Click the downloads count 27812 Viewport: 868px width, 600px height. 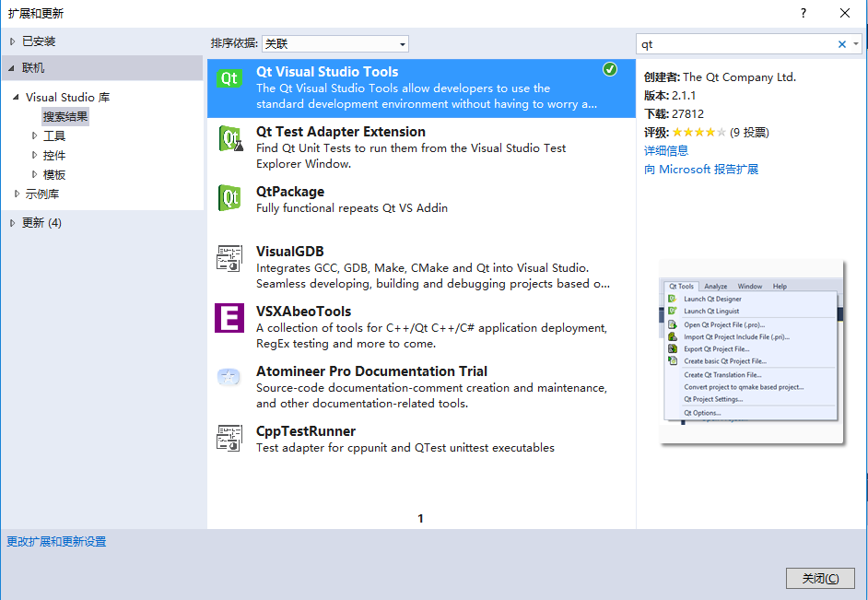tap(687, 114)
